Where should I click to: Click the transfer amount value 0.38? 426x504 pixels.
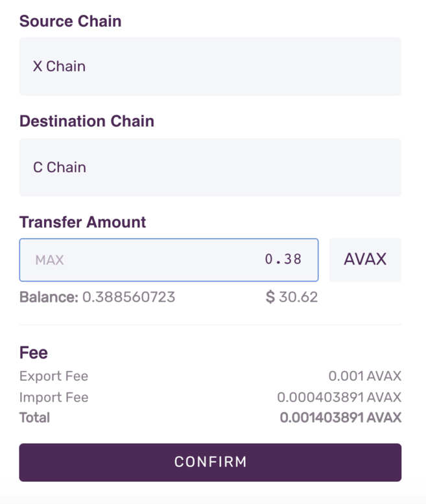(x=283, y=259)
